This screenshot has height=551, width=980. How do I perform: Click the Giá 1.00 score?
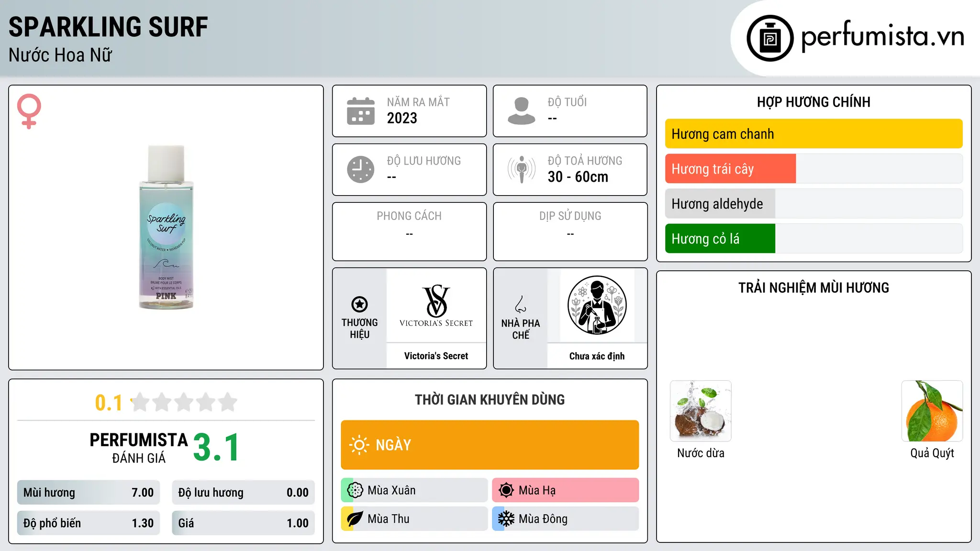(243, 523)
